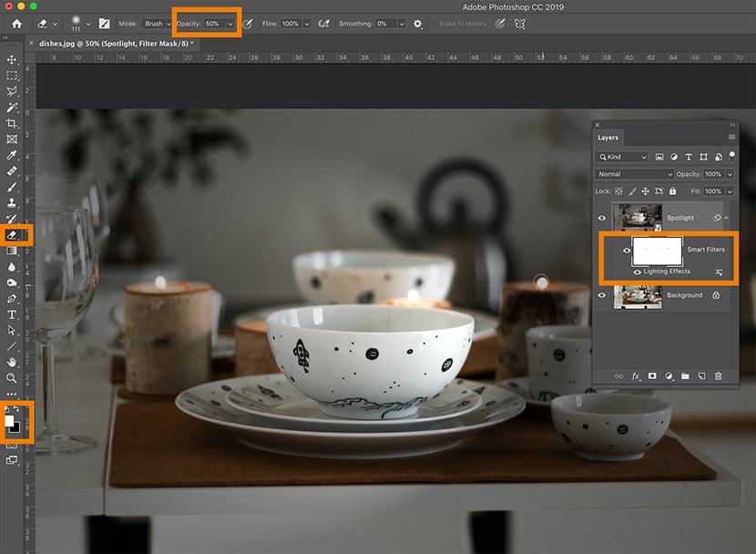
Task: Switch to the Layers panel tab
Action: [x=608, y=138]
